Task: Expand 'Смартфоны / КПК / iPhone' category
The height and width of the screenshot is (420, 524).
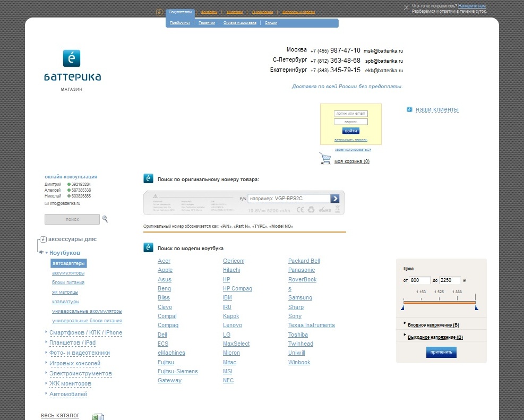Action: (x=85, y=333)
